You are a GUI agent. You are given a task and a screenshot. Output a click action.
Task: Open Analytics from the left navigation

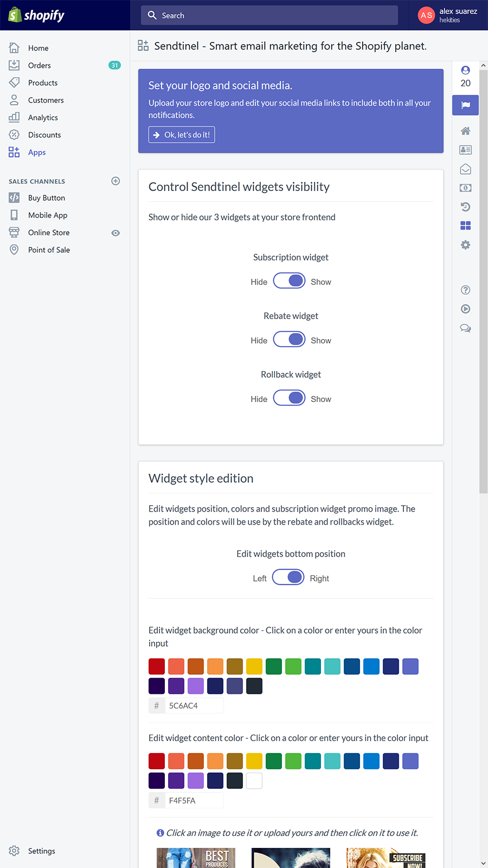coord(43,118)
